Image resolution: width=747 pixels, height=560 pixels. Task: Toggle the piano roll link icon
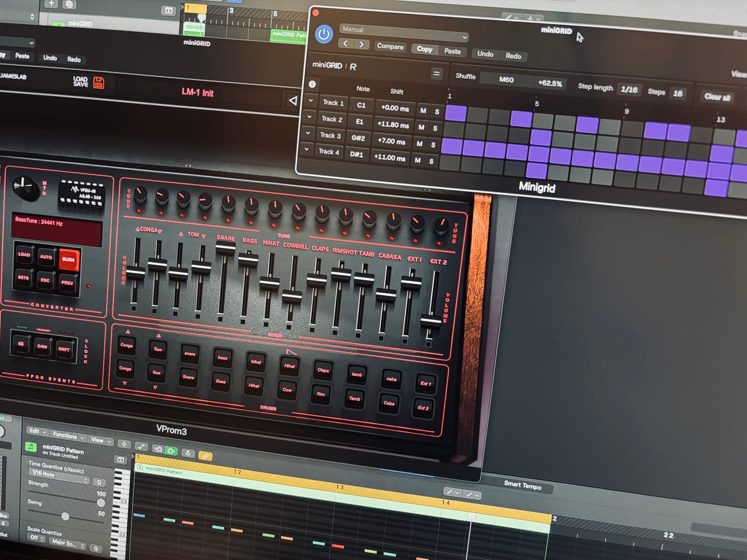(x=205, y=456)
